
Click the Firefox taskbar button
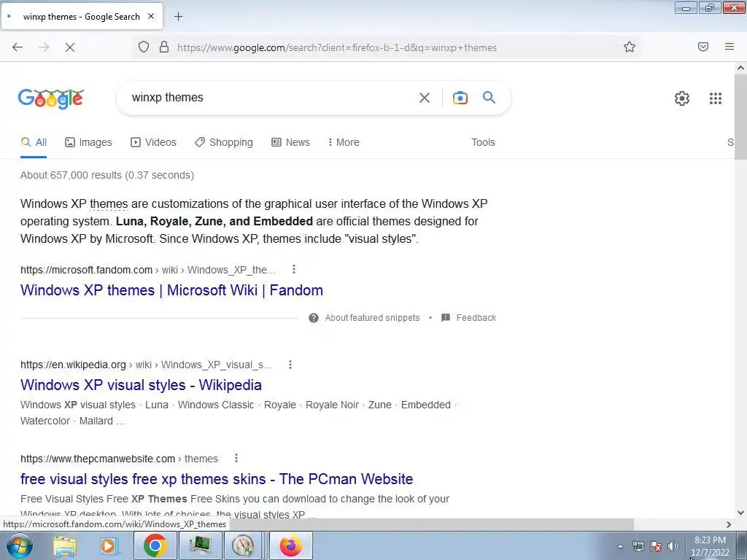[291, 545]
